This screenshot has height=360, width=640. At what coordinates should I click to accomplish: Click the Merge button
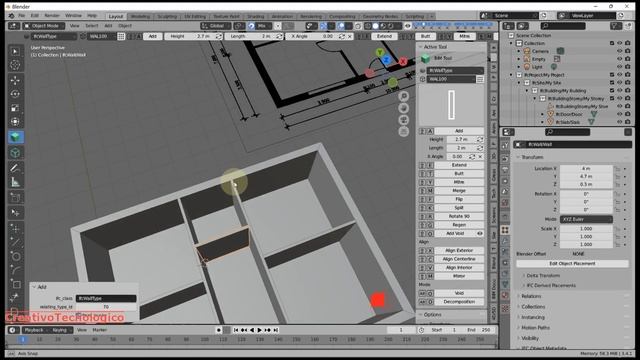pyautogui.click(x=459, y=191)
